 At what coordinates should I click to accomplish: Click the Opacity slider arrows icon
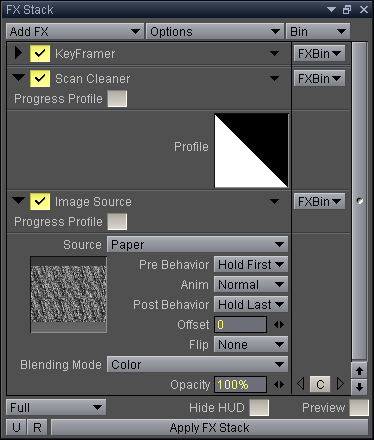[x=279, y=385]
